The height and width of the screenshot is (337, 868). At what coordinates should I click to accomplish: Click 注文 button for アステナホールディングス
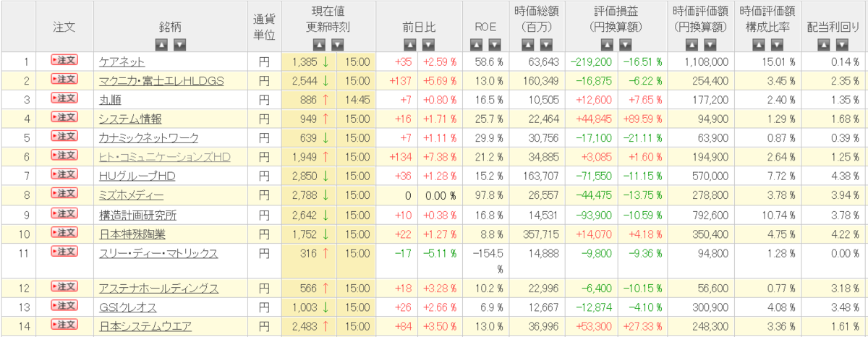(x=64, y=286)
